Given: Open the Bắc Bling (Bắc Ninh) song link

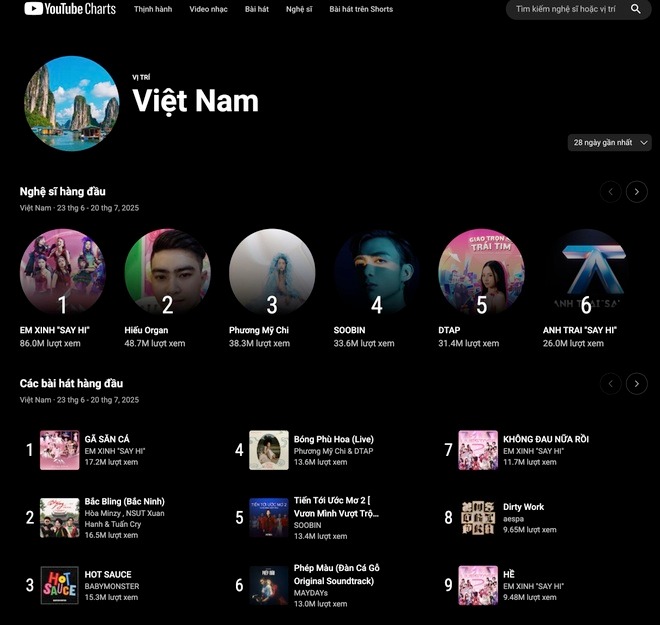Looking at the screenshot, I should pos(125,501).
